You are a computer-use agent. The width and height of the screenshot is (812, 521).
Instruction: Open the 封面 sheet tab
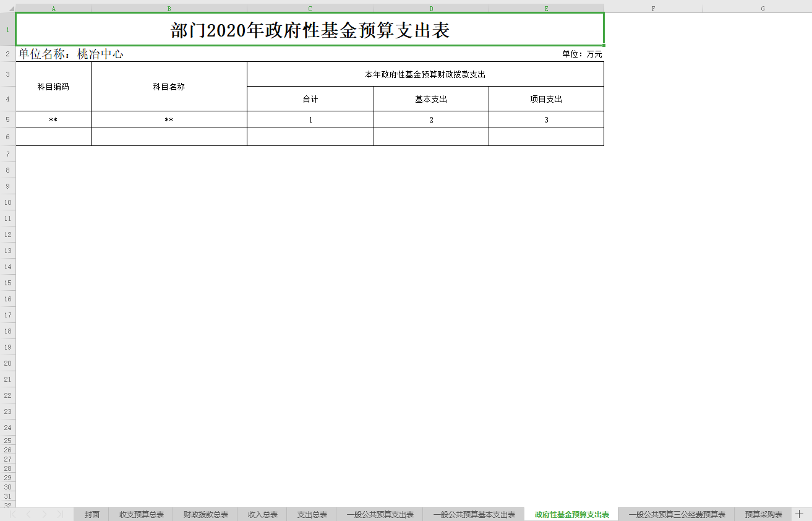[x=92, y=514]
